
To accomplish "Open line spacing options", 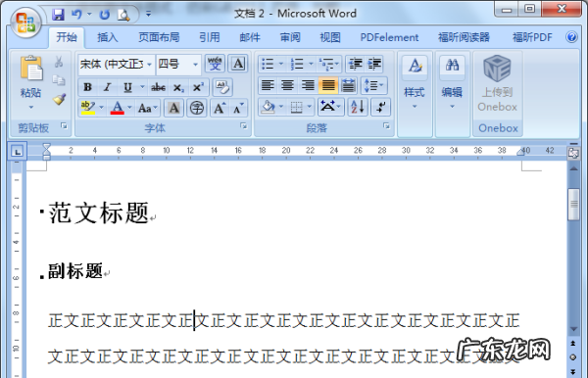I will [374, 86].
